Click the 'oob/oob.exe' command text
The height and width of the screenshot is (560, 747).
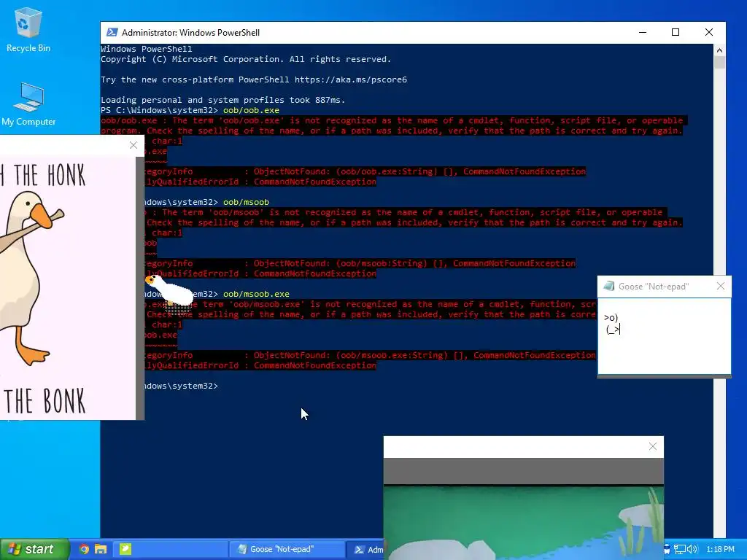251,110
